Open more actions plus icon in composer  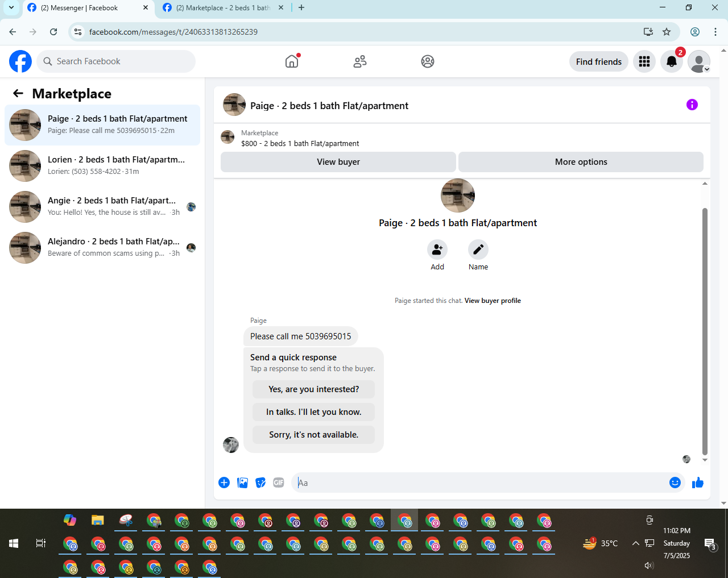(x=224, y=483)
